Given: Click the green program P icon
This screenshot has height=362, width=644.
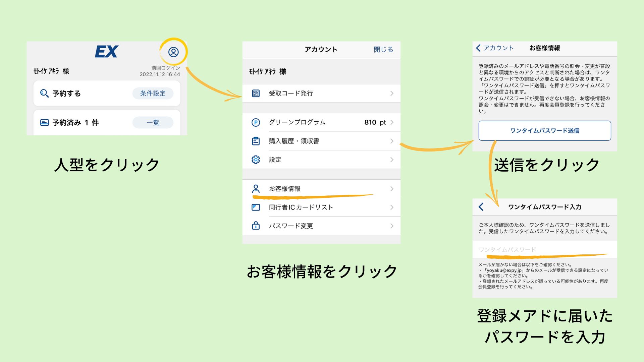Looking at the screenshot, I should (x=256, y=122).
